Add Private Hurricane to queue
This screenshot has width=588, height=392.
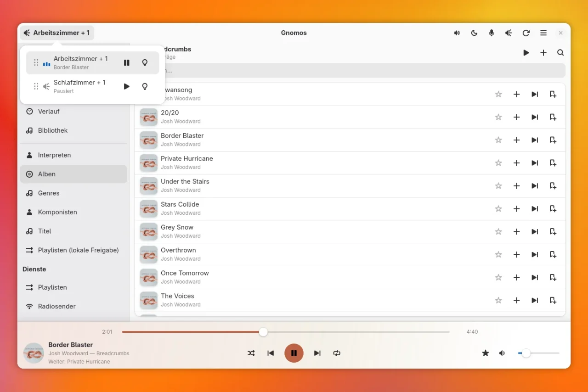(x=516, y=163)
